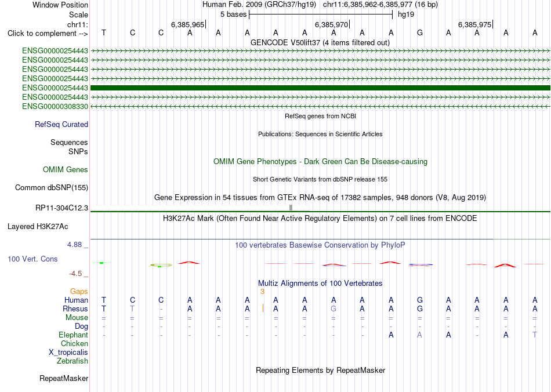551x392 pixels.
Task: Click the Elephant alignment row label
Action: click(x=73, y=335)
